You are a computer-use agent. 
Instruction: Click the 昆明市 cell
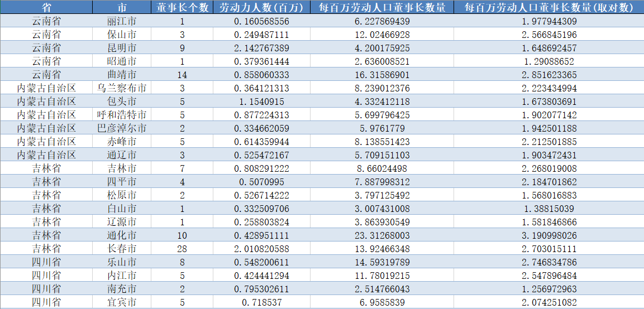point(122,48)
